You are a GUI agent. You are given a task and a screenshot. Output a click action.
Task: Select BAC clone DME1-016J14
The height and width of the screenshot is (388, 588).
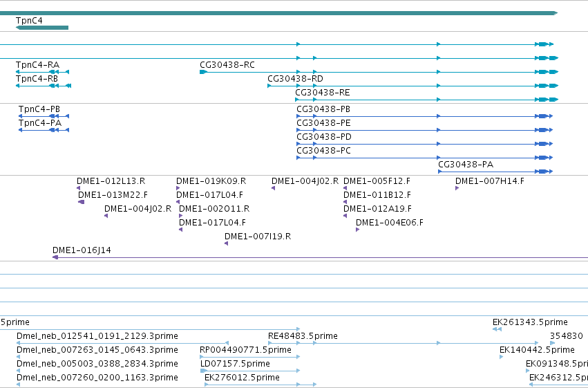(x=82, y=250)
